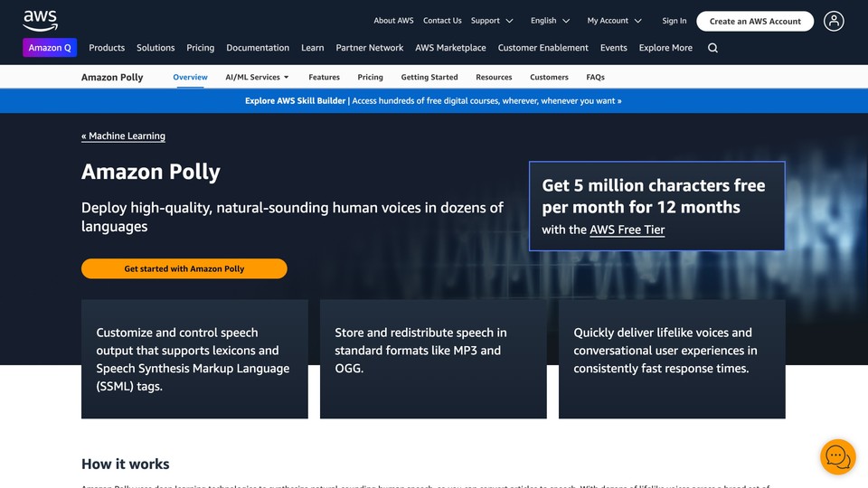Expand the My Account dropdown
The height and width of the screenshot is (488, 868).
(x=614, y=21)
